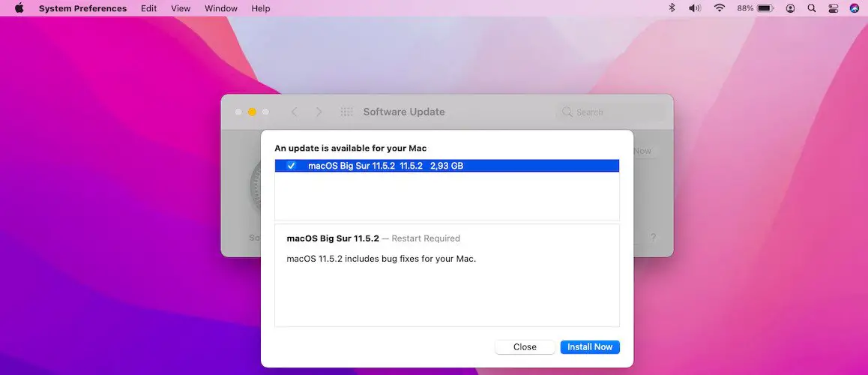Uncheck the macOS Big Sur 11.5.2 checkbox
The height and width of the screenshot is (375, 868).
coord(292,166)
